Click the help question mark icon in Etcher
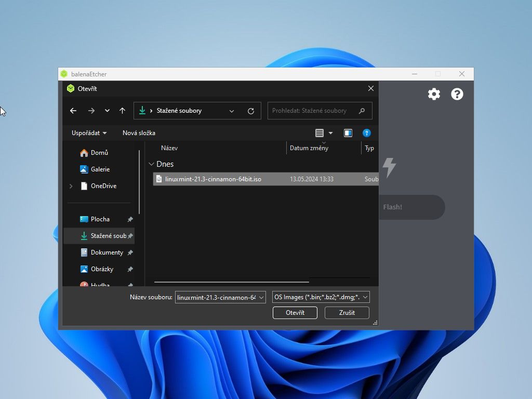 click(x=457, y=94)
